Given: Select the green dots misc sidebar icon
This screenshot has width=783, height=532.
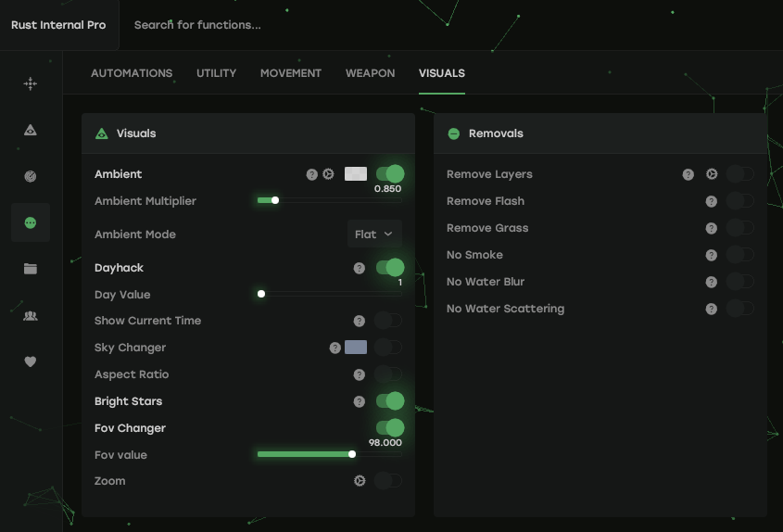Looking at the screenshot, I should click(x=31, y=222).
